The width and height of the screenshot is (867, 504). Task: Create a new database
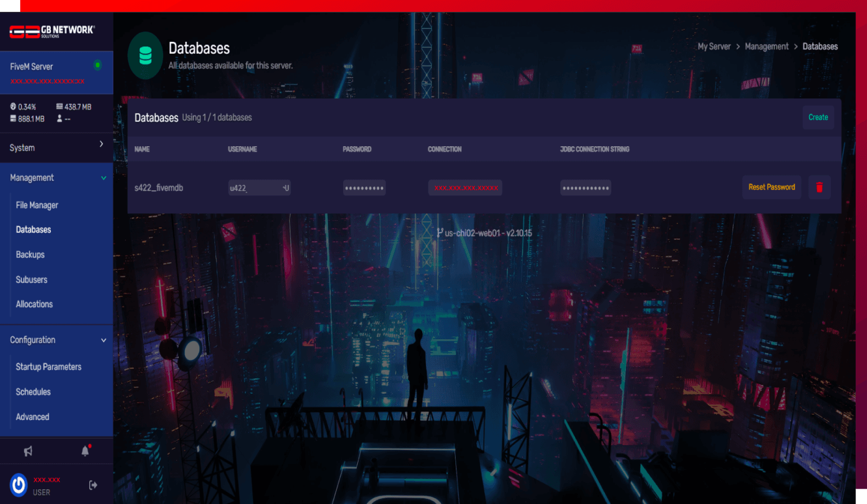pos(818,117)
